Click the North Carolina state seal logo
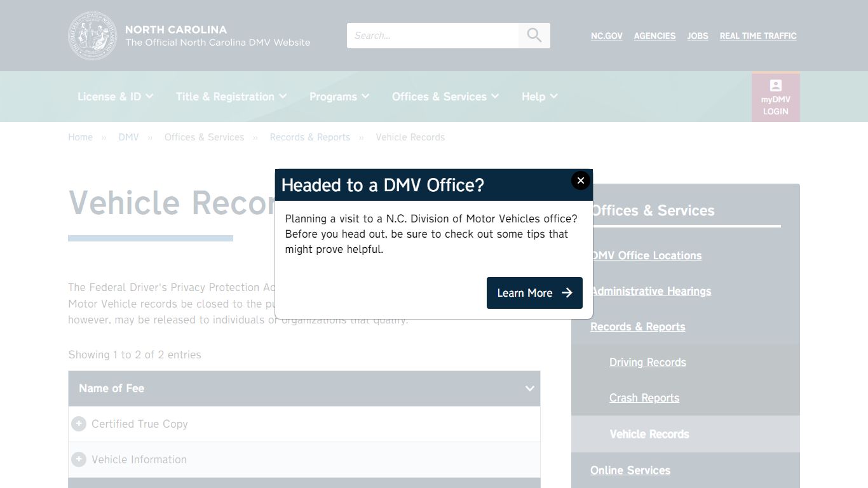 (93, 36)
